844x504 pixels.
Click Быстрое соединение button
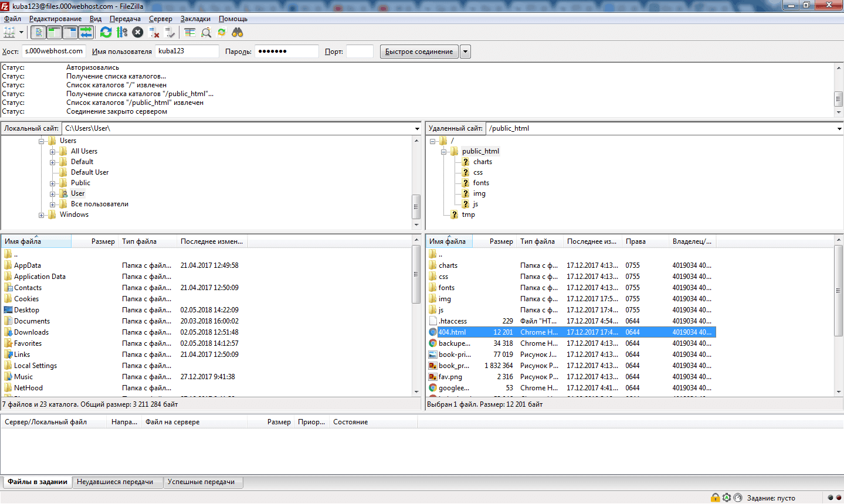click(419, 52)
